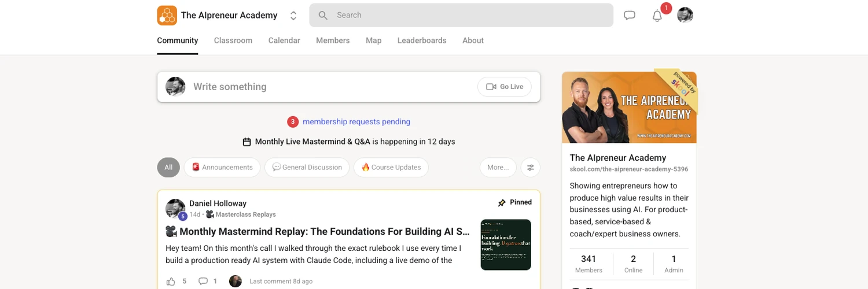Open the chat messages icon
Image resolution: width=868 pixels, height=289 pixels.
pos(630,16)
